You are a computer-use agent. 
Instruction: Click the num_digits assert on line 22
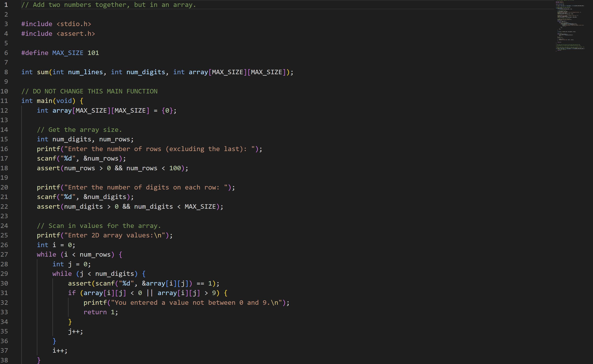point(130,206)
